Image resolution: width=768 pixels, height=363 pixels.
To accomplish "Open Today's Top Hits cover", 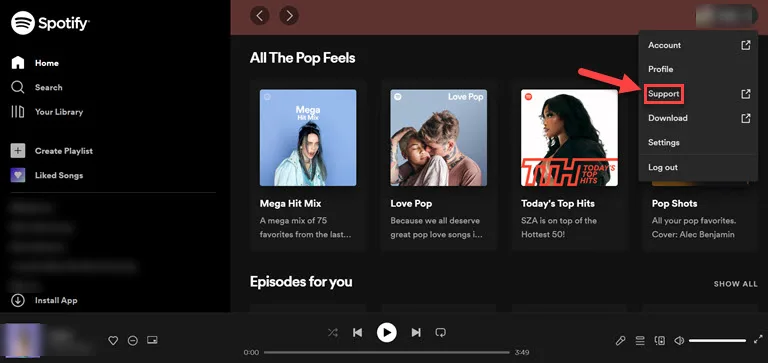I will click(x=569, y=138).
